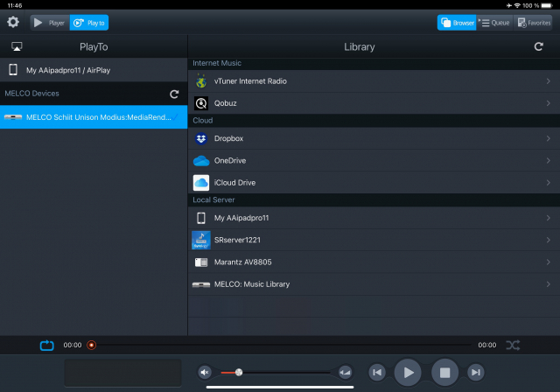Open the OneDrive entry
Viewport: 560px width, 392px height.
(x=374, y=161)
